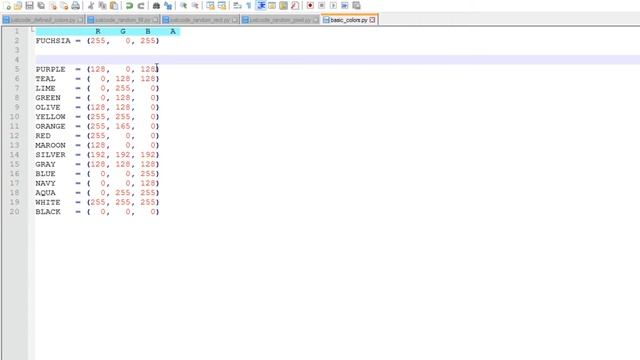
Task: Click the word WHITE in the code
Action: pos(48,202)
